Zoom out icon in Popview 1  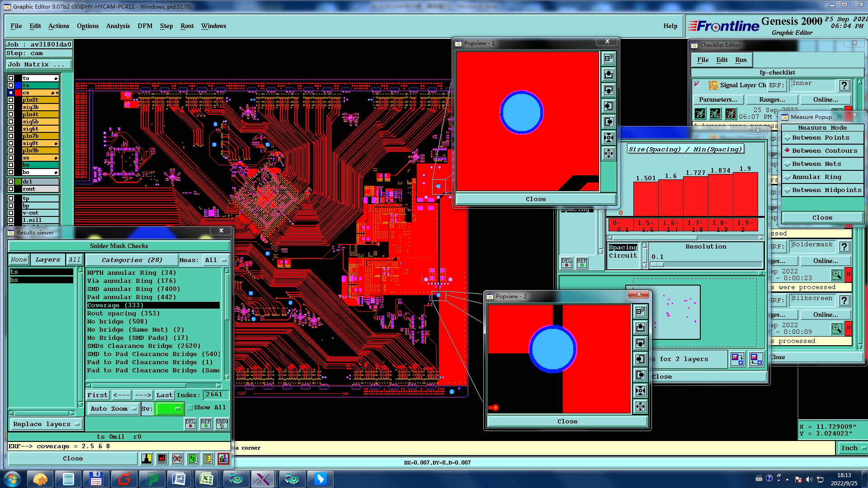click(x=609, y=153)
